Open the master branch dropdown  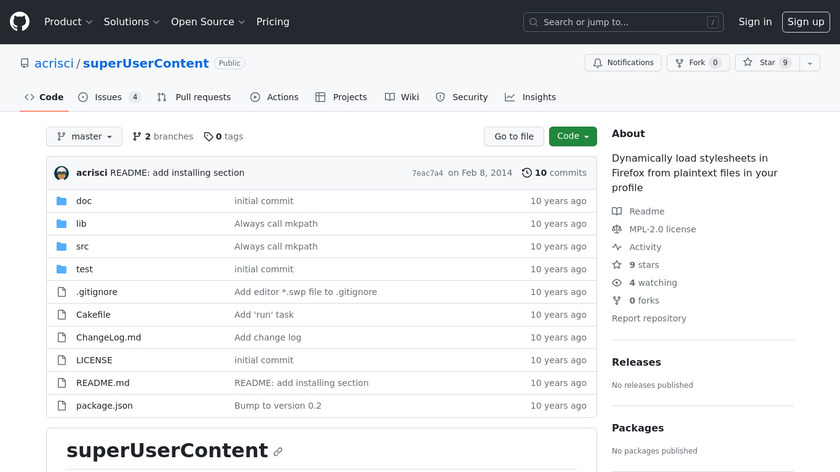pos(84,137)
